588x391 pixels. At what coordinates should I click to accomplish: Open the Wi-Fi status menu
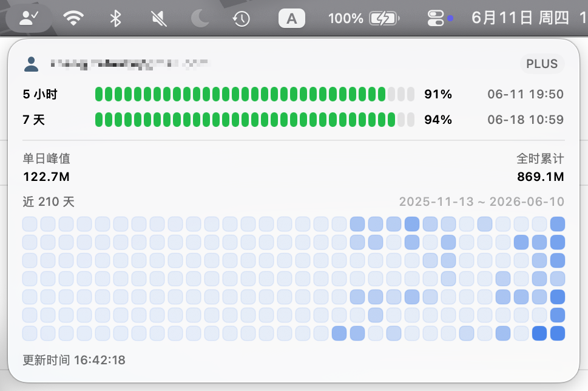pyautogui.click(x=73, y=18)
